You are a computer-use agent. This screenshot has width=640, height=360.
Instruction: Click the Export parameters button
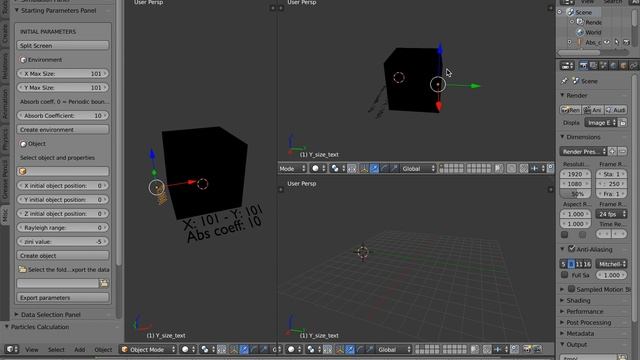point(63,298)
